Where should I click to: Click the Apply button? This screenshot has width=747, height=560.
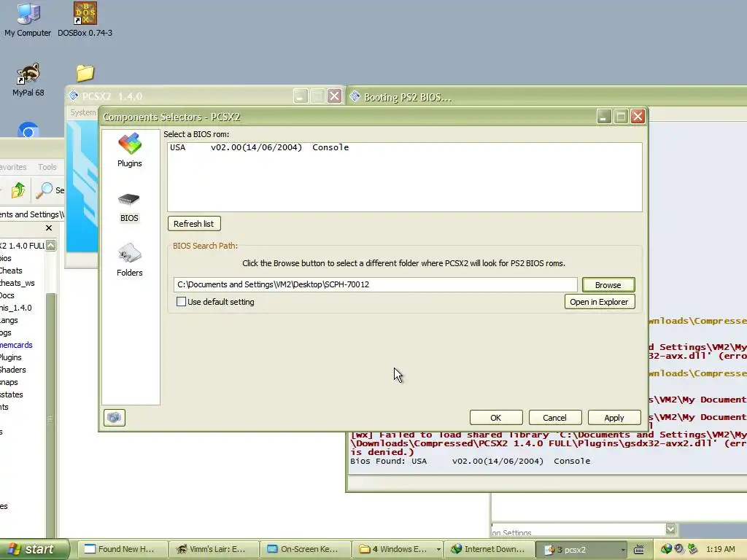pos(614,418)
